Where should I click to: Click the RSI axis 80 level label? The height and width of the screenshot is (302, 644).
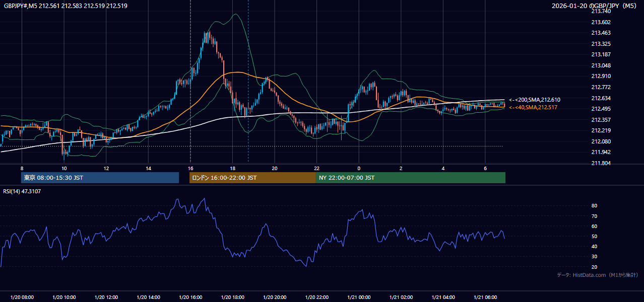click(x=595, y=206)
